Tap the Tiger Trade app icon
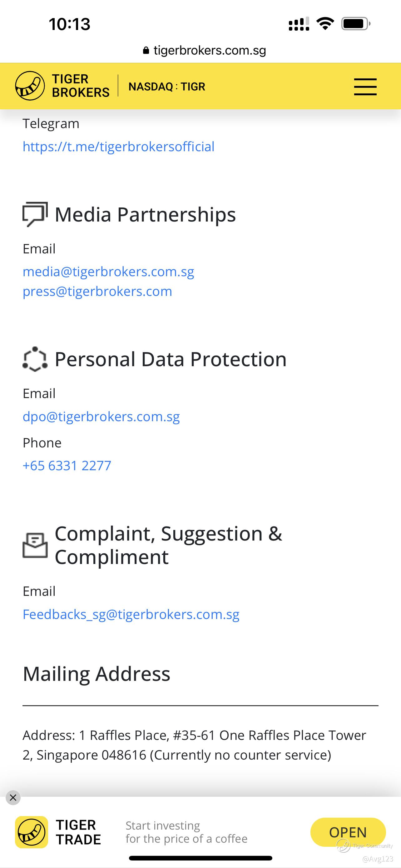 (31, 832)
